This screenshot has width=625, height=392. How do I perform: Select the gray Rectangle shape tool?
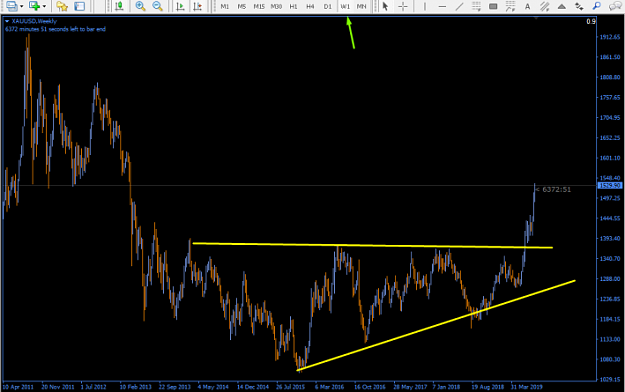[493, 6]
